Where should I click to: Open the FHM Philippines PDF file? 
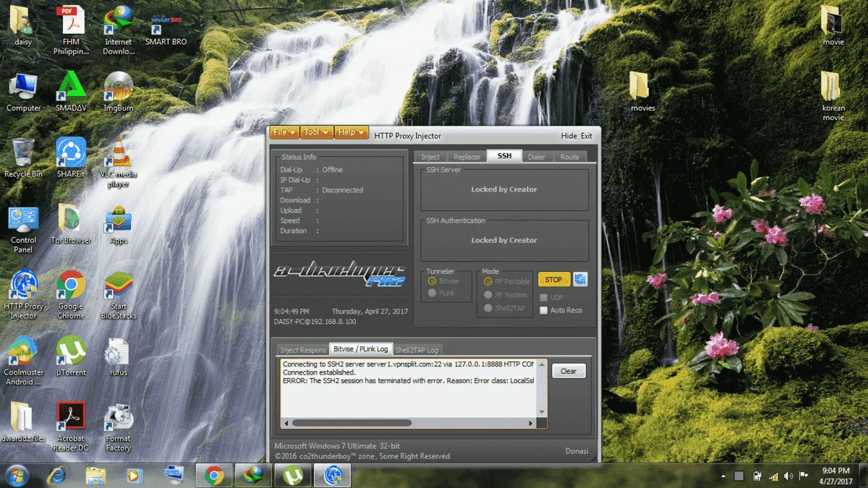tap(71, 29)
